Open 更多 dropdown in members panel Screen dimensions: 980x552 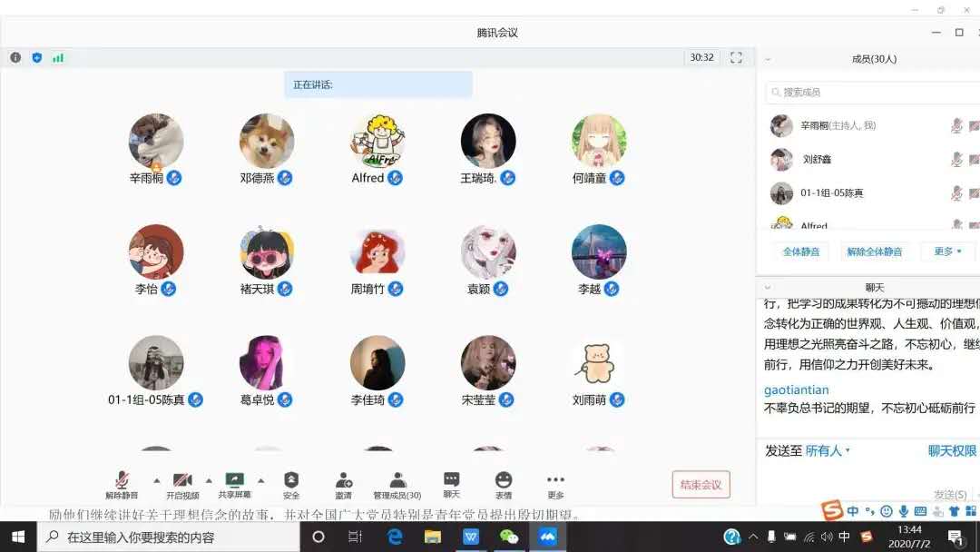[x=947, y=251]
